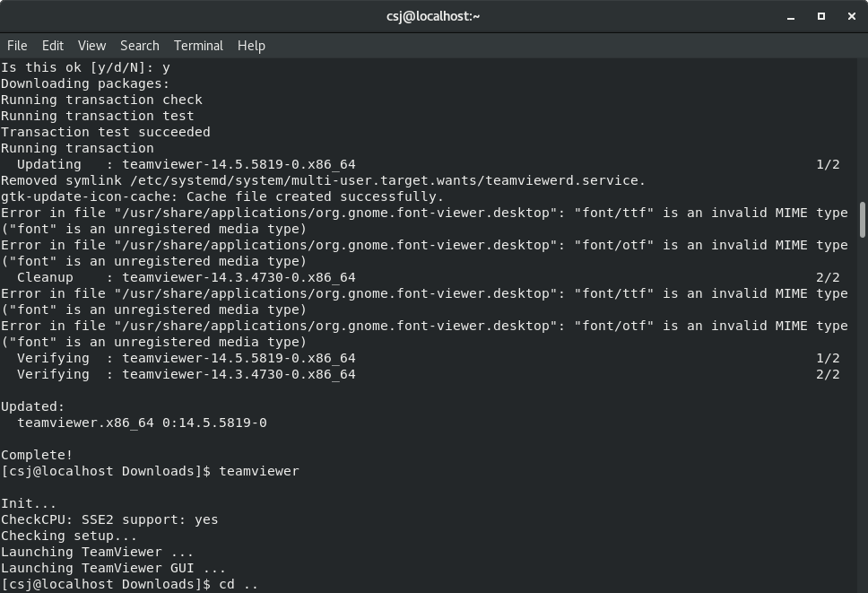This screenshot has width=868, height=593.
Task: Click the line 'Is this ok [y/d/N]: y'
Action: click(x=86, y=67)
